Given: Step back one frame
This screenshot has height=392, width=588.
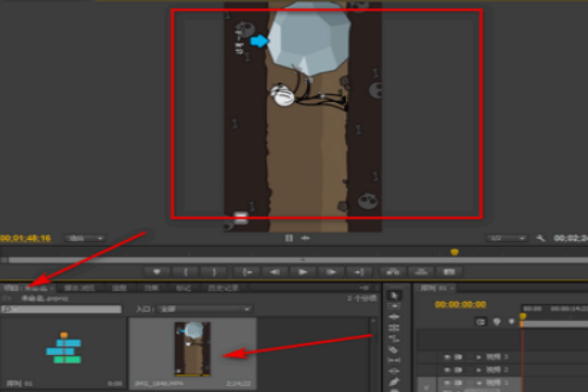Looking at the screenshot, I should (x=274, y=272).
